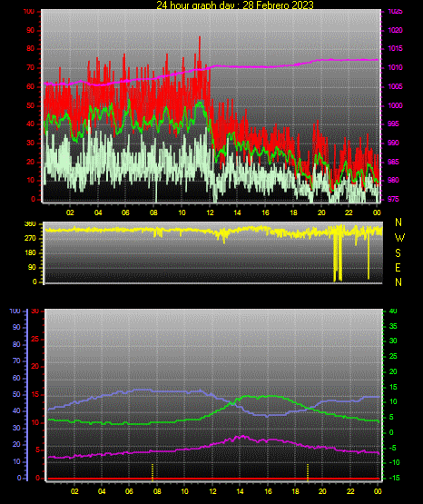
Task: Select the magenta 990 pressure label
Action: pos(393,143)
